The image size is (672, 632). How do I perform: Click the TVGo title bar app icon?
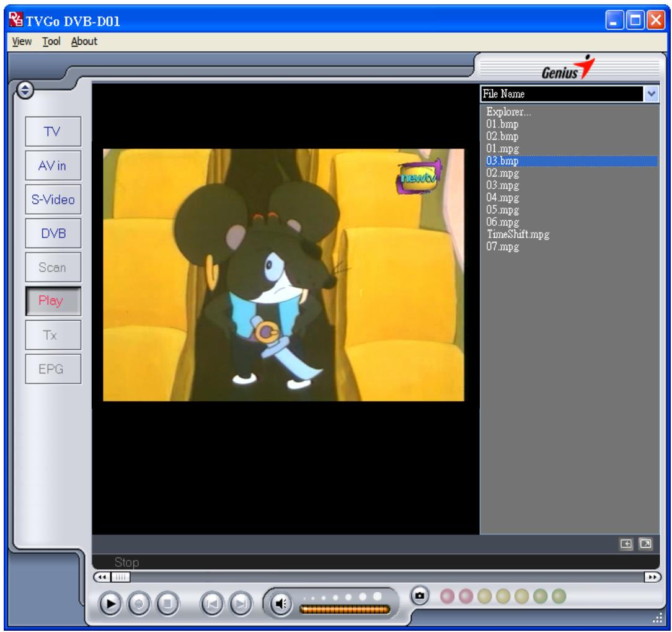[16, 19]
